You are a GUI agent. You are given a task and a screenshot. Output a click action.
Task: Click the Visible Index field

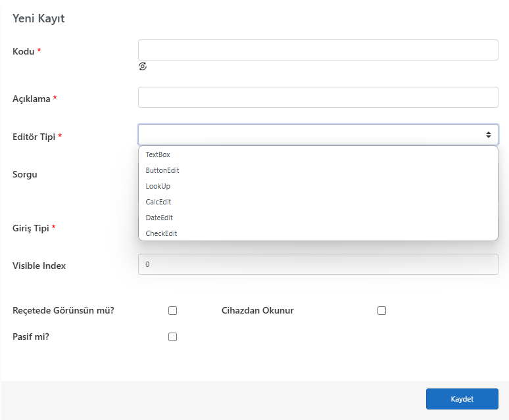pyautogui.click(x=318, y=264)
